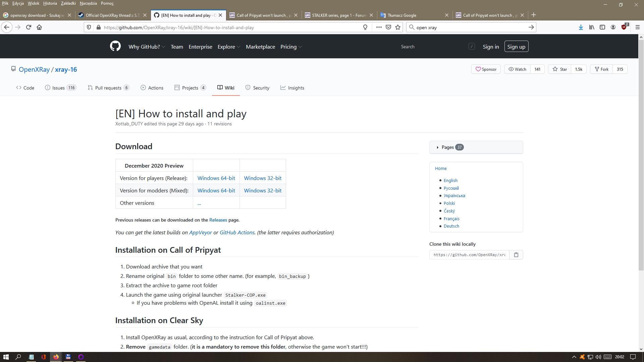Viewport: 644px width, 362px height.
Task: Open the Deutsch wiki language link
Action: coord(451,226)
